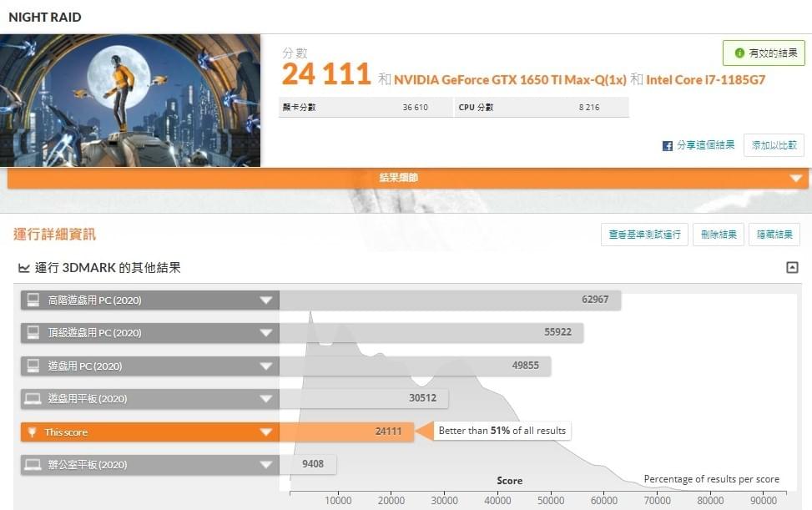Click the 有效的結果 valid result badge

pos(764,53)
